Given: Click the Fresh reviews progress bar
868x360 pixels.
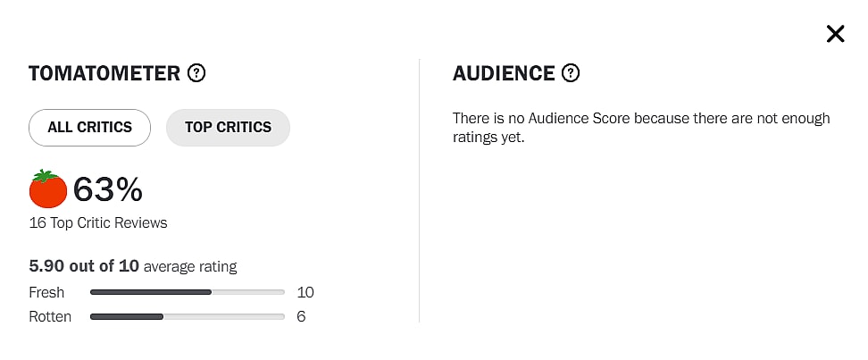Looking at the screenshot, I should 188,292.
